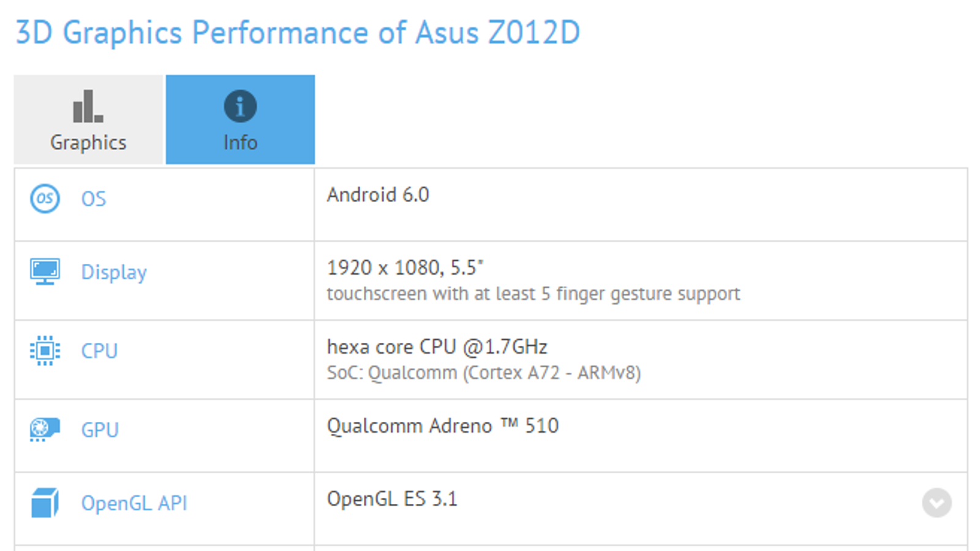Click the Android 6.0 value text
The width and height of the screenshot is (980, 551).
coord(378,195)
